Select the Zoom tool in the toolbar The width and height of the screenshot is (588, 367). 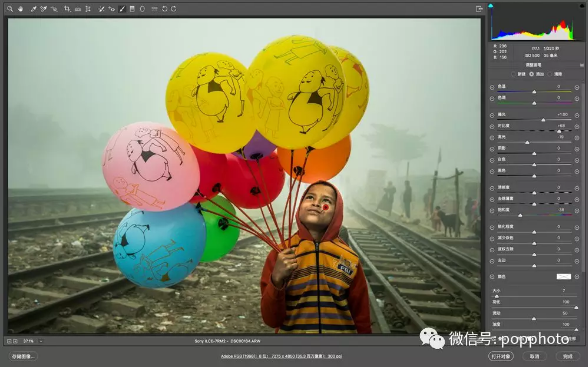[10, 9]
